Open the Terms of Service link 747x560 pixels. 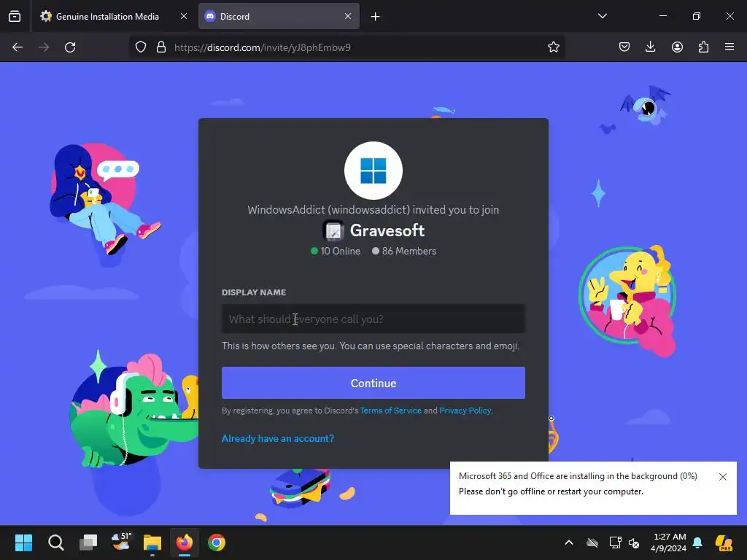point(391,411)
